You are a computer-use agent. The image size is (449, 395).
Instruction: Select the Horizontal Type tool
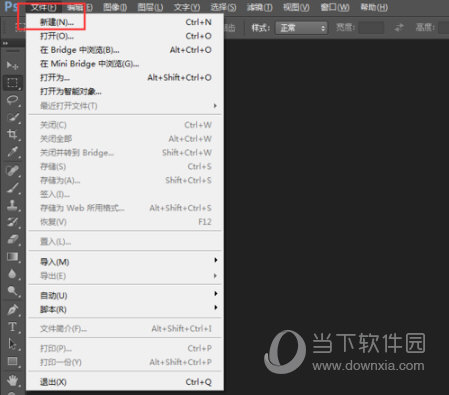(12, 327)
